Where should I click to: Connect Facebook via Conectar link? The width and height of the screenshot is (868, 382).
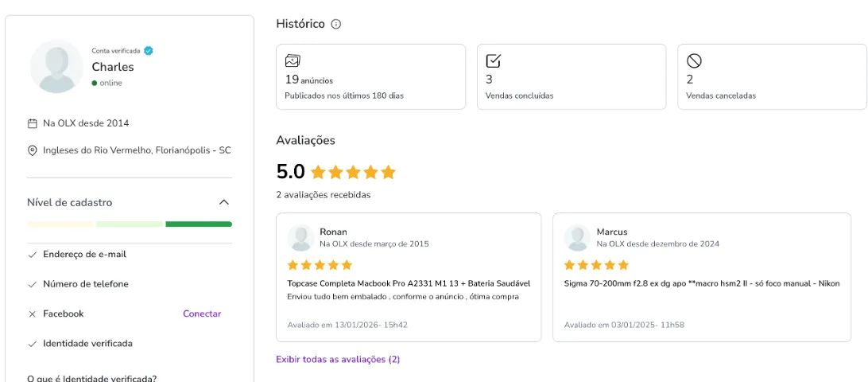202,314
